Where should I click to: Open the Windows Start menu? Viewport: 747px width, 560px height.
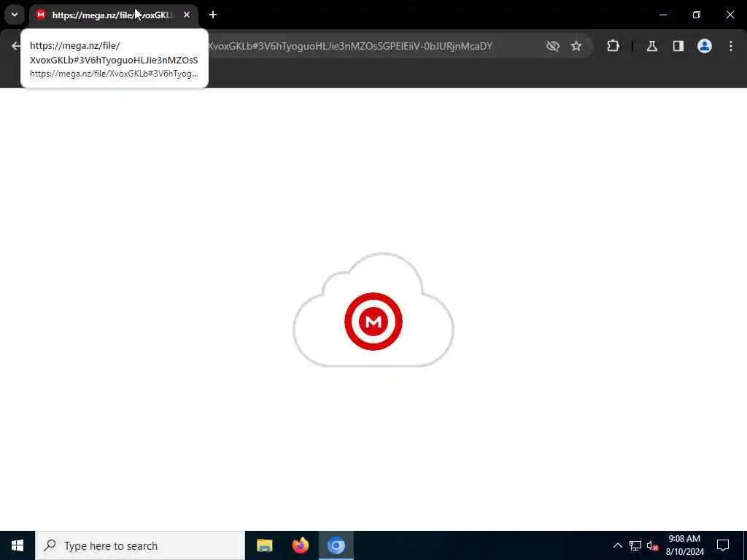point(18,545)
